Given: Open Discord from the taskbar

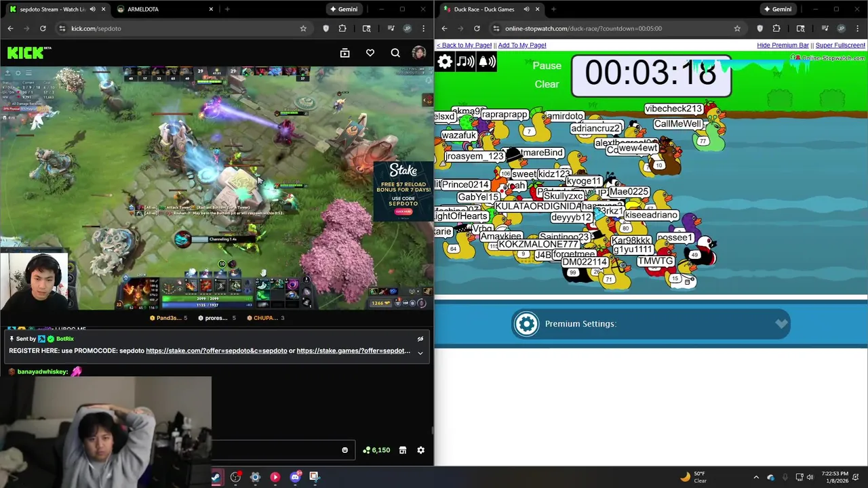Looking at the screenshot, I should pyautogui.click(x=295, y=477).
